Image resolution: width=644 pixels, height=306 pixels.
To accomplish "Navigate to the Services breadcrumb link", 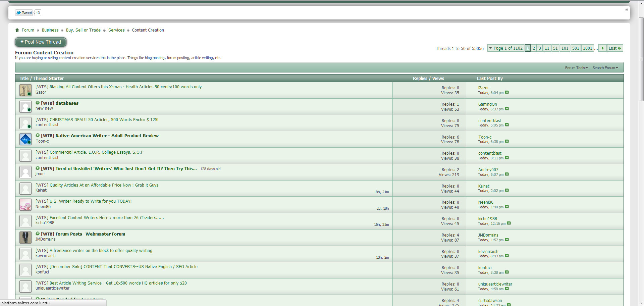I will pos(116,30).
